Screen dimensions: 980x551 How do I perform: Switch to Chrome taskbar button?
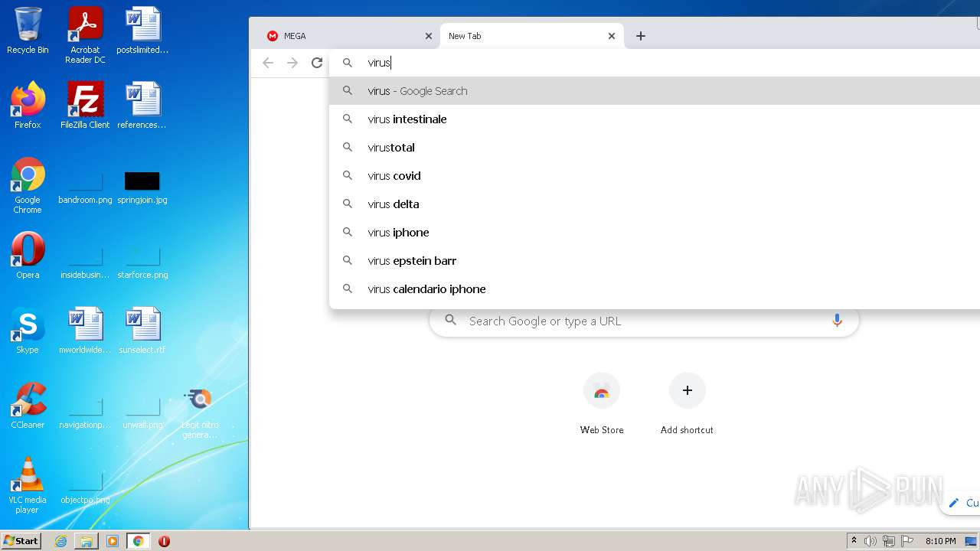click(139, 541)
